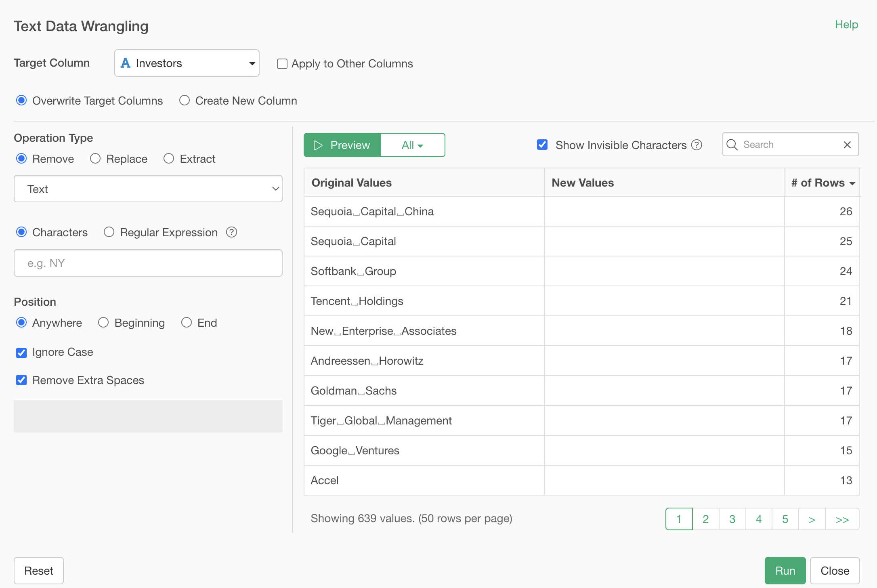Choose Replace operation type
This screenshot has height=588, width=877.
pyautogui.click(x=95, y=158)
